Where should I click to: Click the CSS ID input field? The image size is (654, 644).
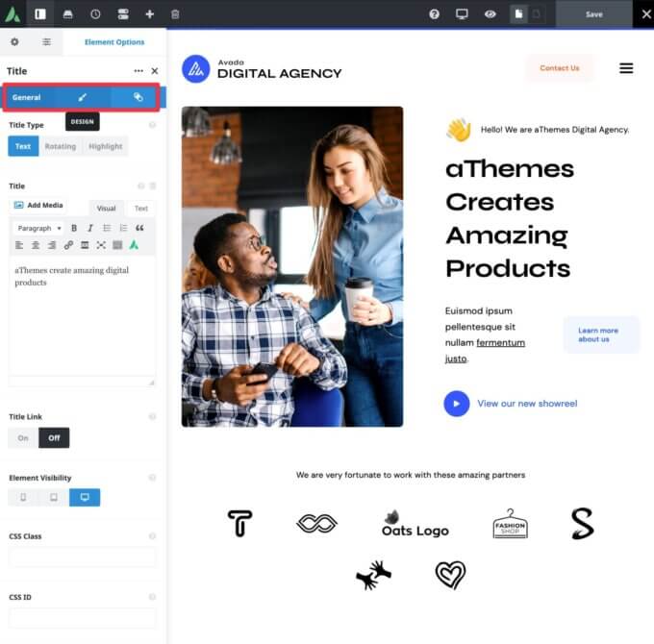tap(82, 618)
